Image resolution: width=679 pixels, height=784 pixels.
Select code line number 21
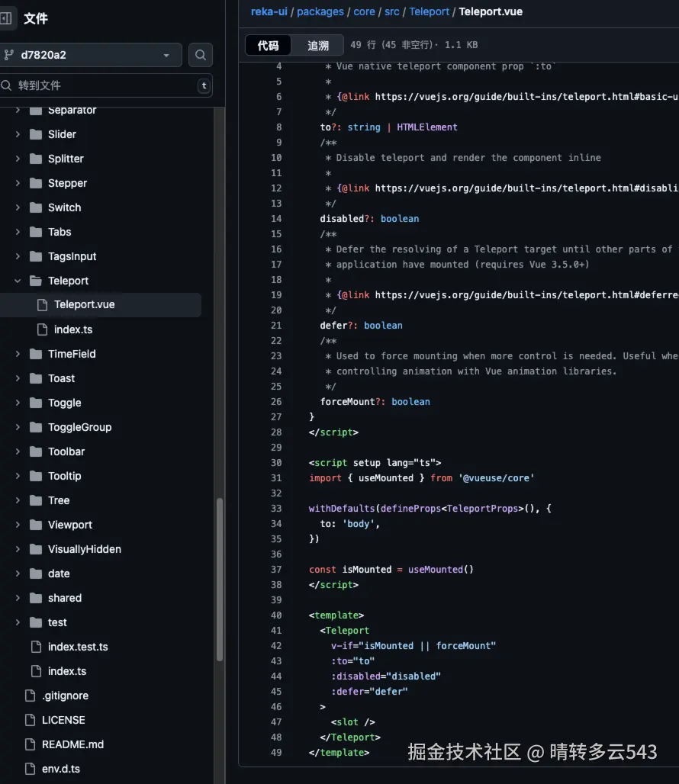(276, 326)
